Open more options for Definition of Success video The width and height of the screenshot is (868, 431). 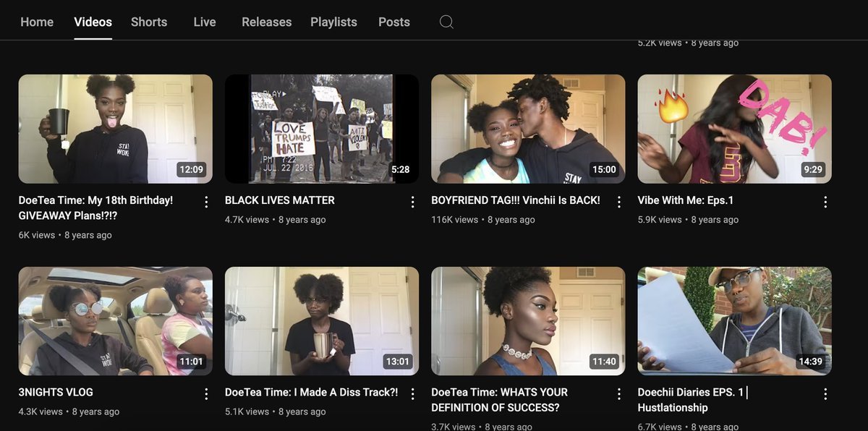coord(619,394)
